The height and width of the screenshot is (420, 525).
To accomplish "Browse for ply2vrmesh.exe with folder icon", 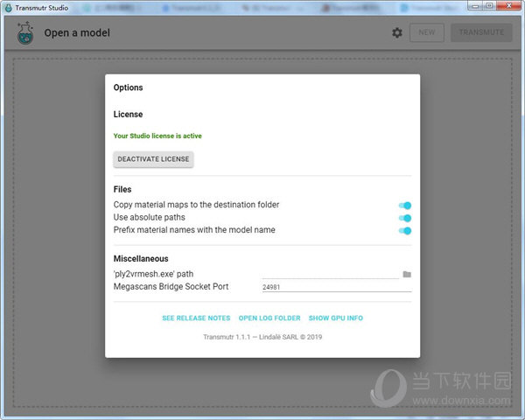I will point(407,274).
